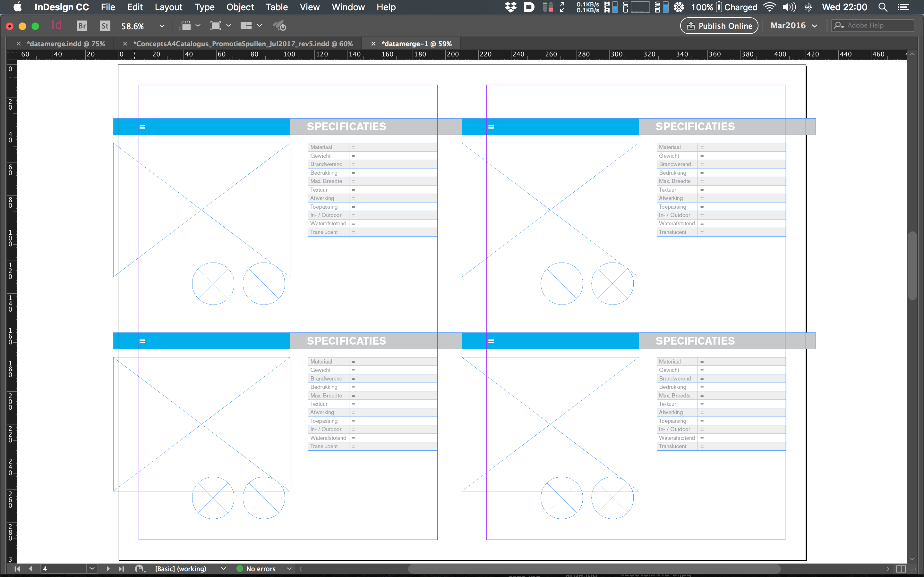924x577 pixels.
Task: Switch to the datamerge.indd tab
Action: coord(66,43)
